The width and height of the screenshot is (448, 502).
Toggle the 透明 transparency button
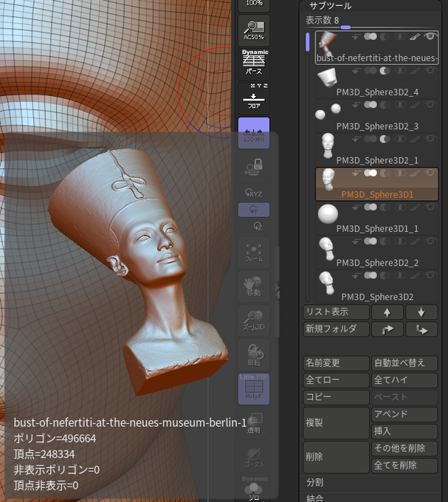pos(254,423)
